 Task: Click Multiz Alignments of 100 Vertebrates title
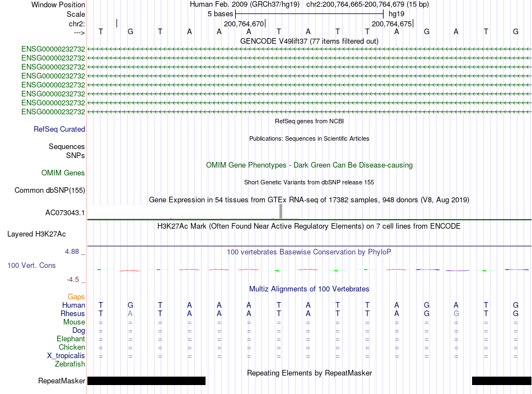coord(309,289)
